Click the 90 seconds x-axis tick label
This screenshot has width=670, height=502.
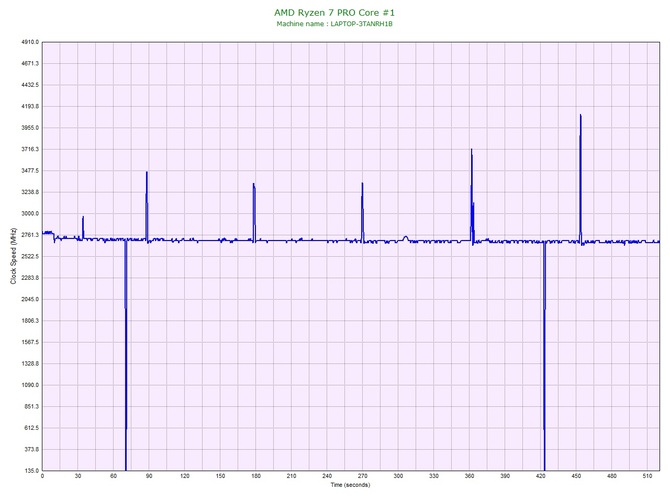pyautogui.click(x=149, y=476)
